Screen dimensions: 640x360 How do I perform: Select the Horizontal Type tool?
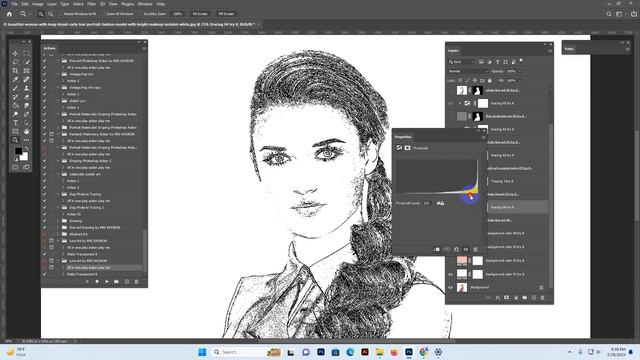pyautogui.click(x=15, y=123)
